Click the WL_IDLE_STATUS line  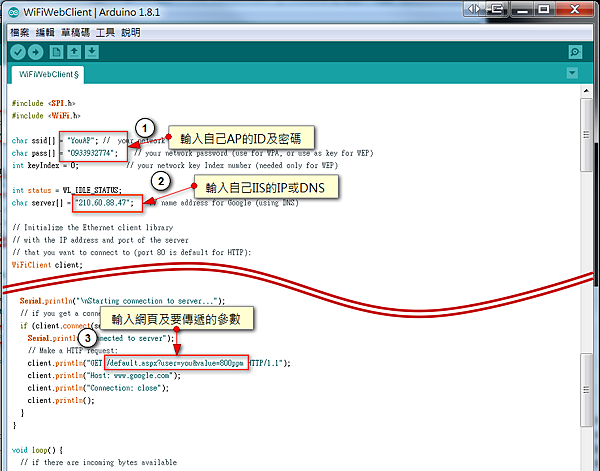[x=67, y=190]
